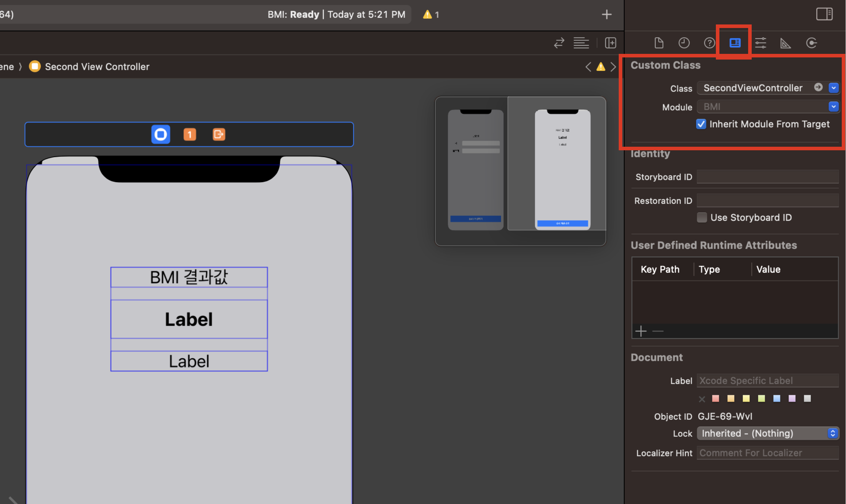
Task: Hide the inspectors side panel
Action: tap(824, 14)
